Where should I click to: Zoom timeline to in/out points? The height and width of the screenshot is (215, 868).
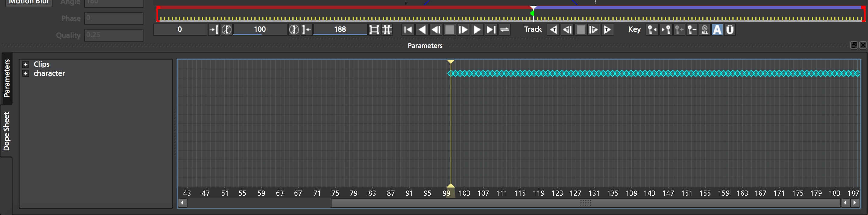(x=374, y=30)
